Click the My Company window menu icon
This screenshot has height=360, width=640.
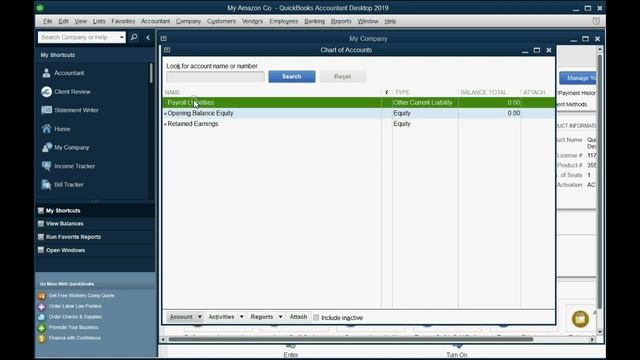pyautogui.click(x=164, y=38)
